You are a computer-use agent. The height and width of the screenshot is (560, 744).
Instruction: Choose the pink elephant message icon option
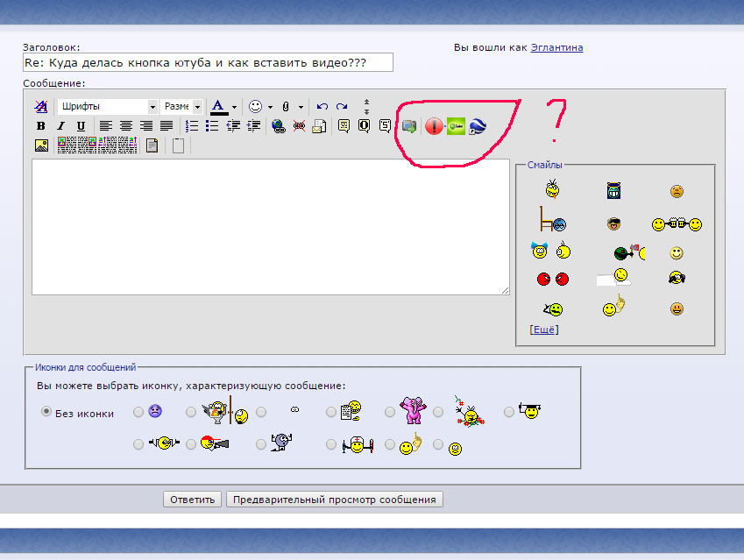[390, 411]
